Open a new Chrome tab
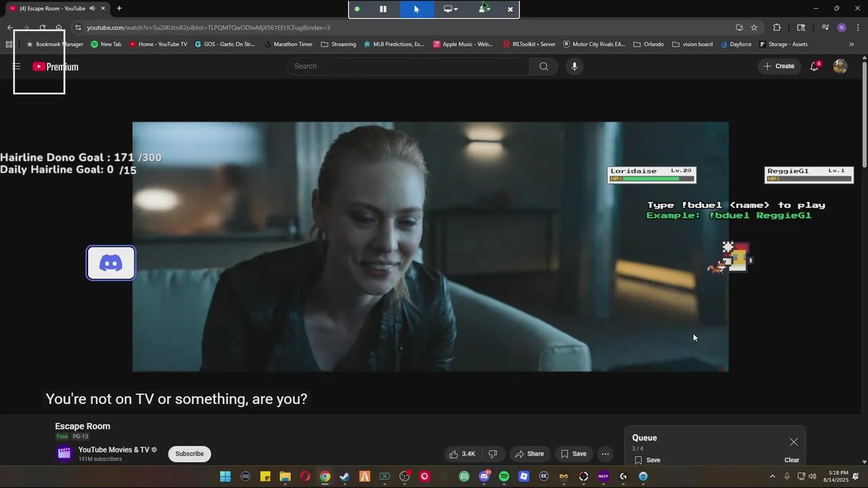Viewport: 868px width, 488px height. point(119,8)
